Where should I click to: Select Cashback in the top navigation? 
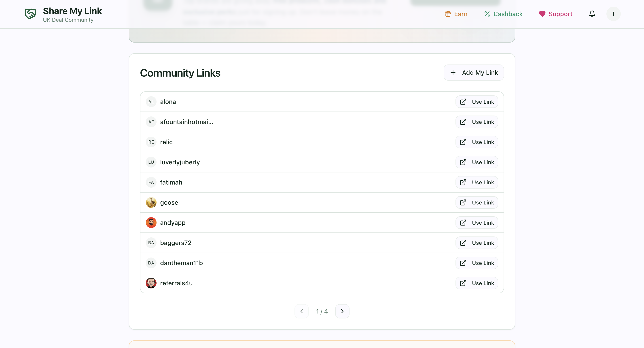(508, 14)
